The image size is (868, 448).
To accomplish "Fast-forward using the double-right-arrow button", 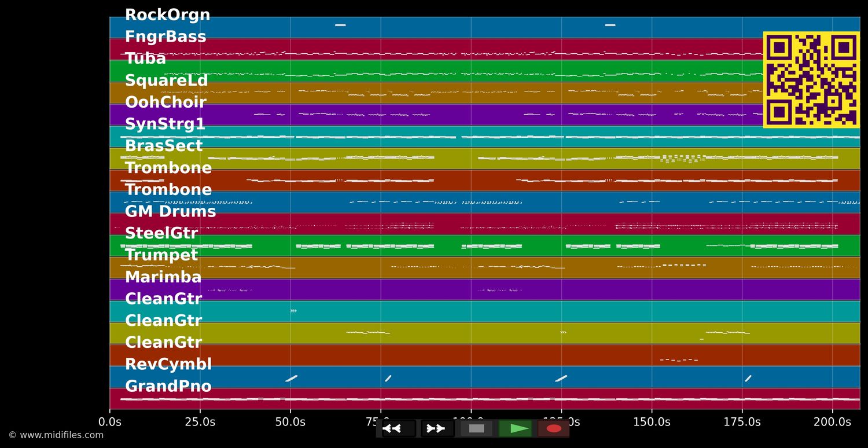I will 436,428.
